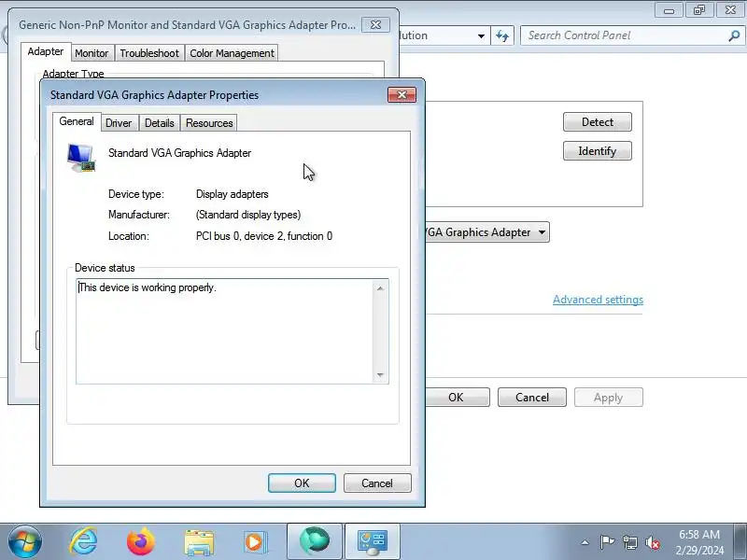Select the 'PCI bus 0, device 2, function 0' text
Viewport: 747px width, 560px height.
(264, 236)
